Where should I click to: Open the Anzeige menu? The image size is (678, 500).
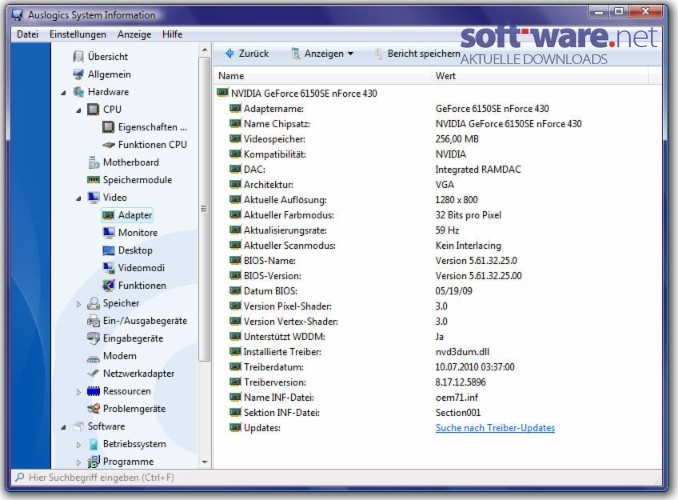(x=134, y=34)
